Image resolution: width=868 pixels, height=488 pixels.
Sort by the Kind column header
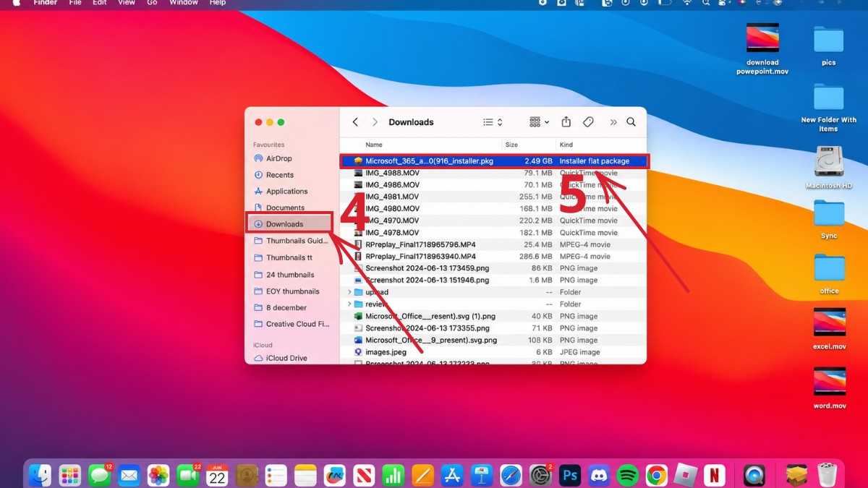coord(566,145)
